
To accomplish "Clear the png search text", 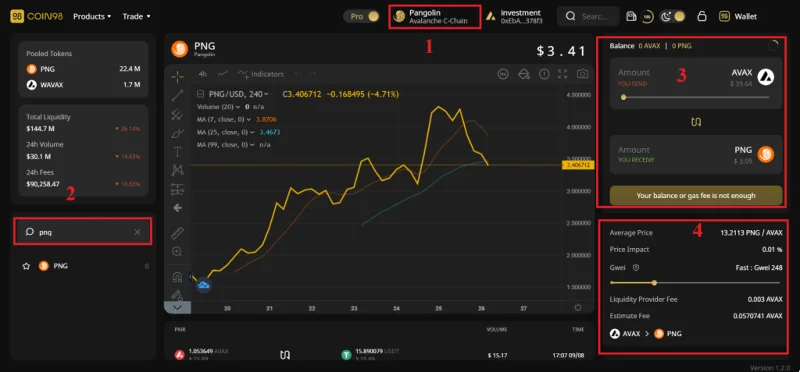I will tap(137, 232).
